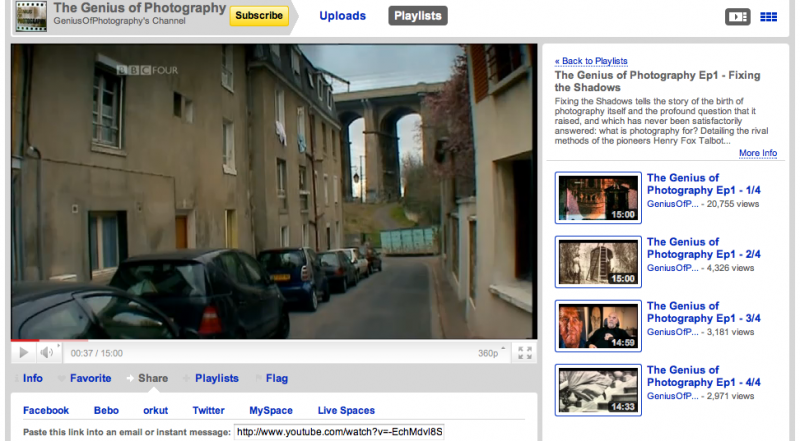Share the video on MySpace
The height and width of the screenshot is (441, 800).
(x=271, y=410)
